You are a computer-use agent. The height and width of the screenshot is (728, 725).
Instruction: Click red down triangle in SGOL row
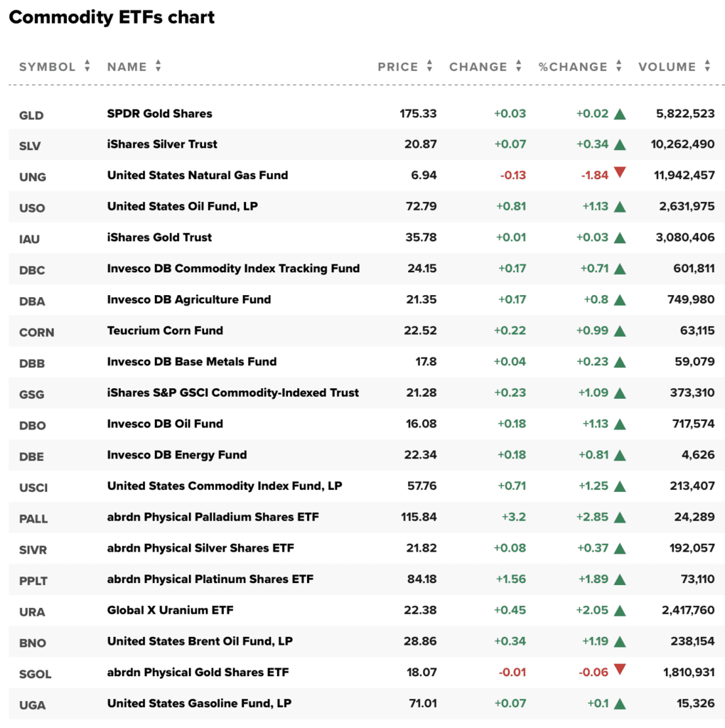(x=620, y=670)
